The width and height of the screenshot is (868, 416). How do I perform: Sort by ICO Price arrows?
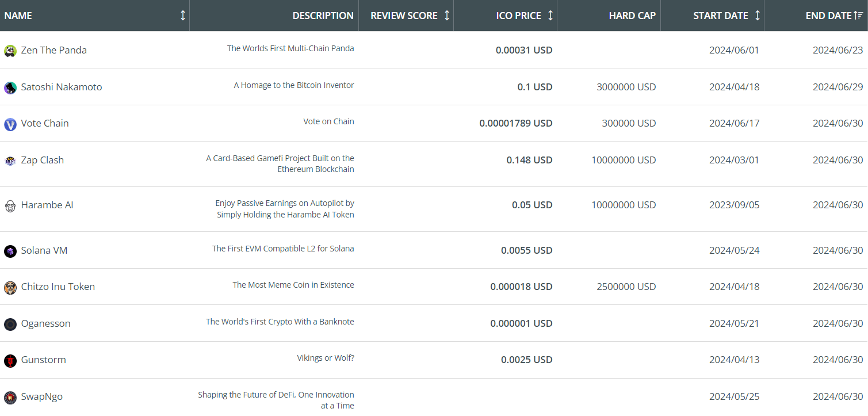[550, 16]
